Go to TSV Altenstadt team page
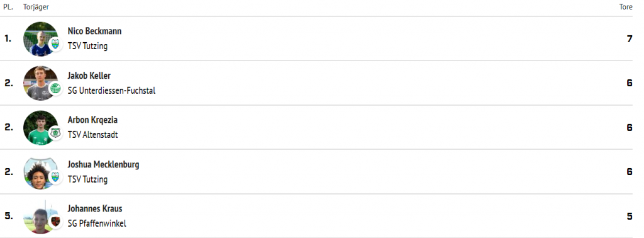Viewport: 644px width, 238px height. [93, 135]
